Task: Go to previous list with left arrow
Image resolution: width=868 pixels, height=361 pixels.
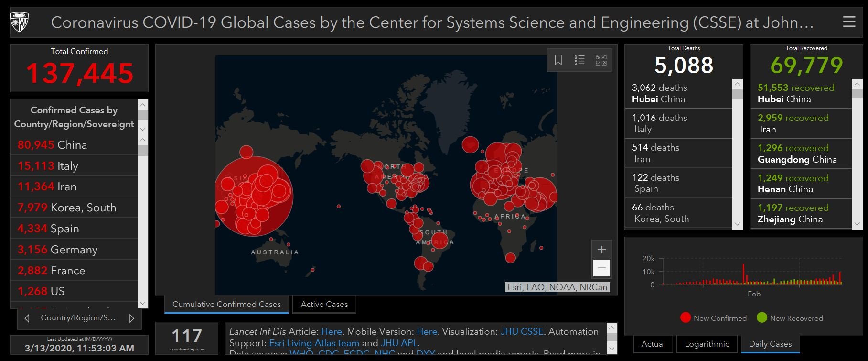Action: pyautogui.click(x=27, y=318)
